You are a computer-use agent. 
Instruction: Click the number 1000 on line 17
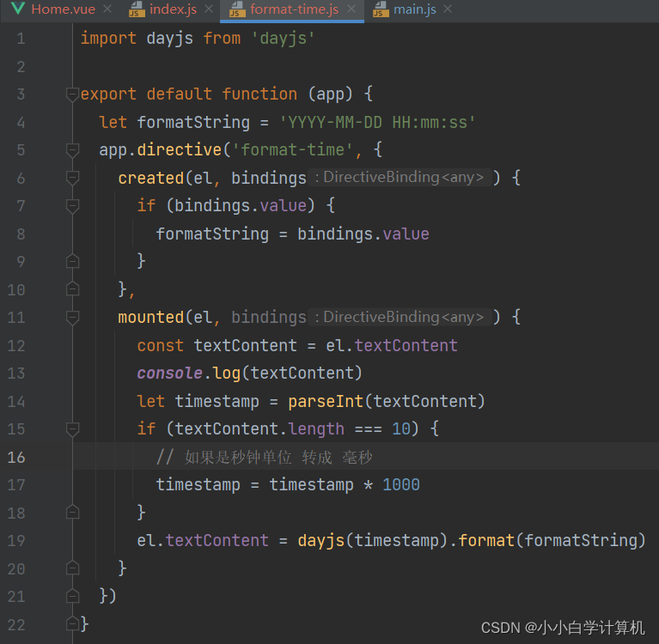[x=401, y=485]
